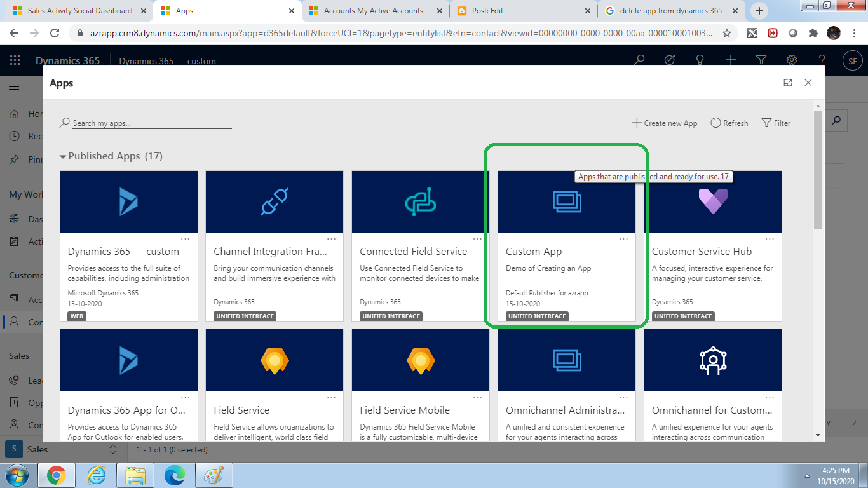The height and width of the screenshot is (488, 868).
Task: Open the apps Filter
Action: [x=776, y=123]
